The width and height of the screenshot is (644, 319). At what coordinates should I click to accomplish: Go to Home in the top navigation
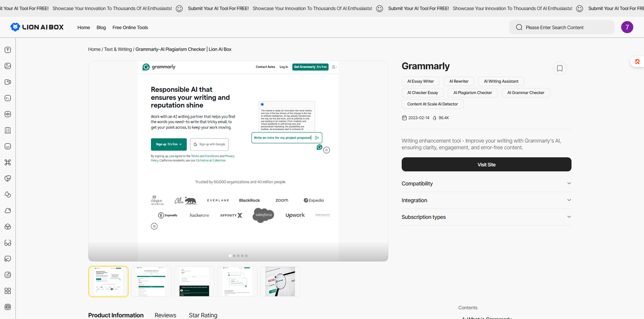84,28
